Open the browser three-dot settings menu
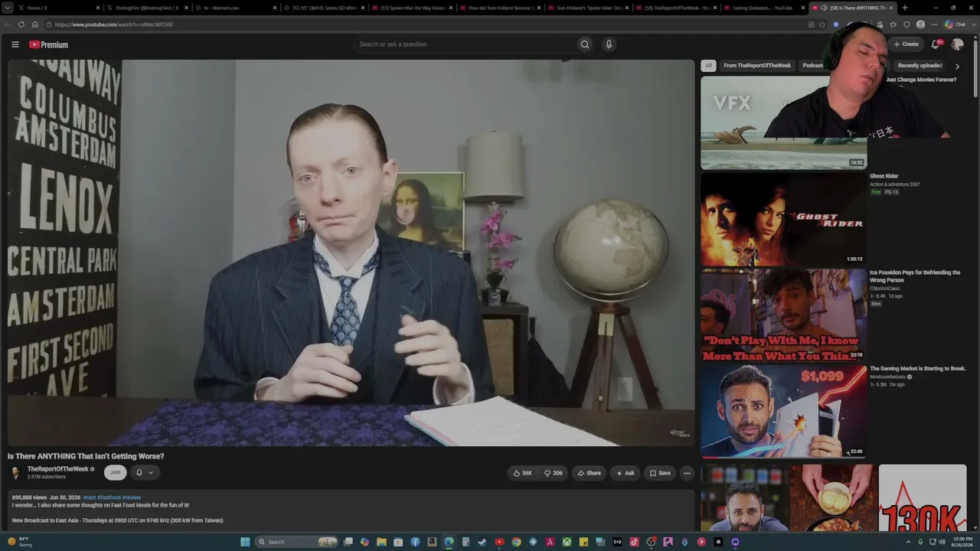Image resolution: width=980 pixels, height=551 pixels. [x=934, y=24]
